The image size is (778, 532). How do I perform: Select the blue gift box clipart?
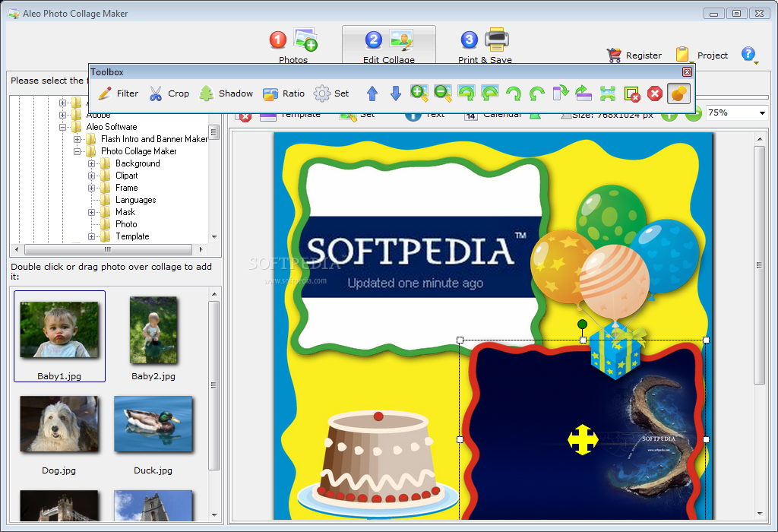(615, 350)
